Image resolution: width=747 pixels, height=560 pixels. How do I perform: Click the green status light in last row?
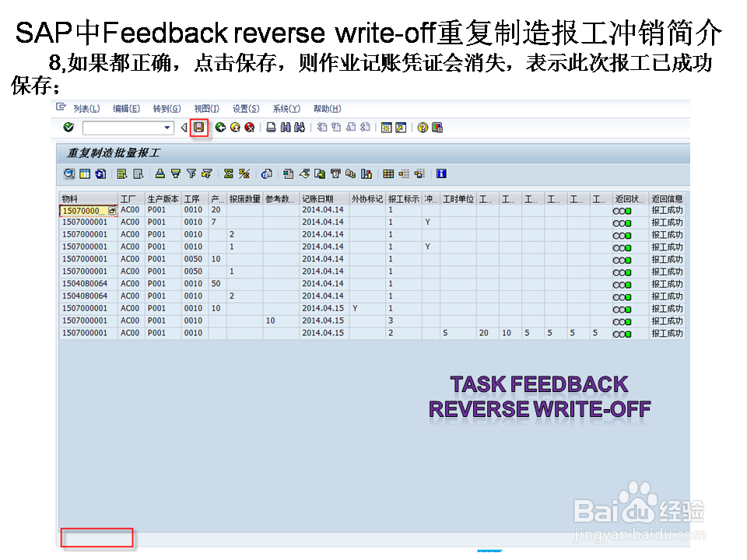pyautogui.click(x=629, y=334)
